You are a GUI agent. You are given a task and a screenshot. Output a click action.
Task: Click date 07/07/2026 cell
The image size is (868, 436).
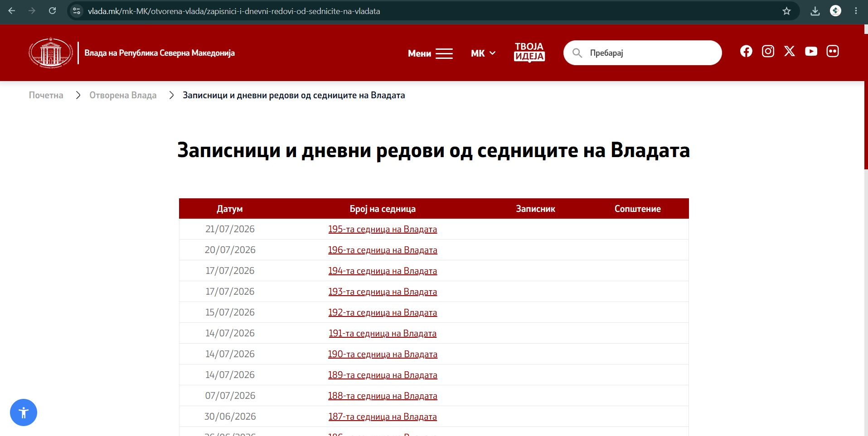tap(230, 396)
